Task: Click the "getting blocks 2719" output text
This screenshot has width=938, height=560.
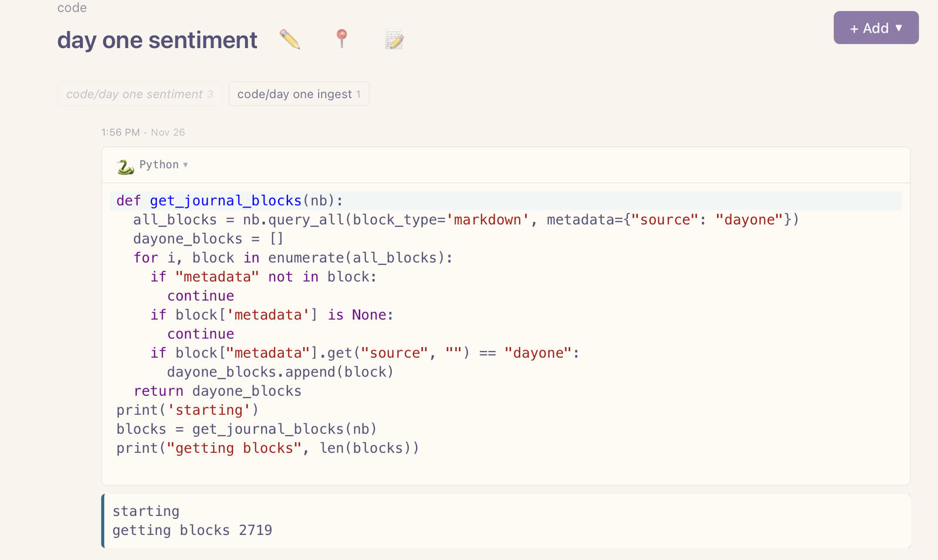Action: tap(192, 530)
